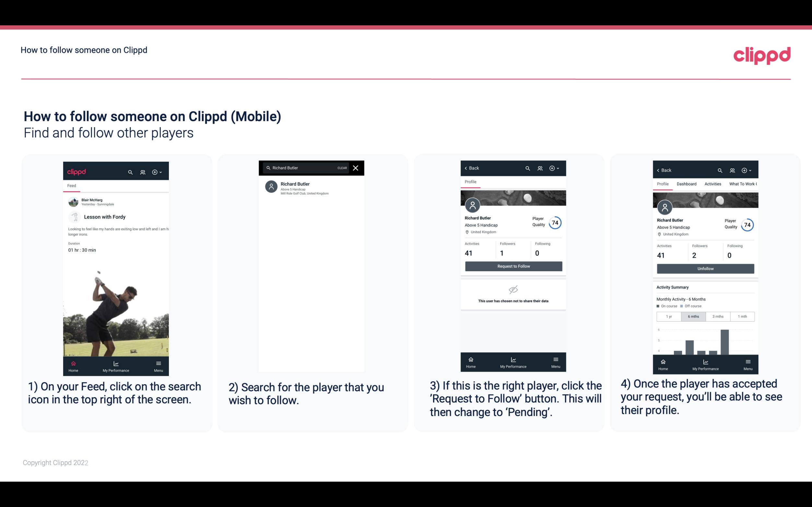
Task: Click the 1 year activity filter option
Action: click(x=669, y=316)
